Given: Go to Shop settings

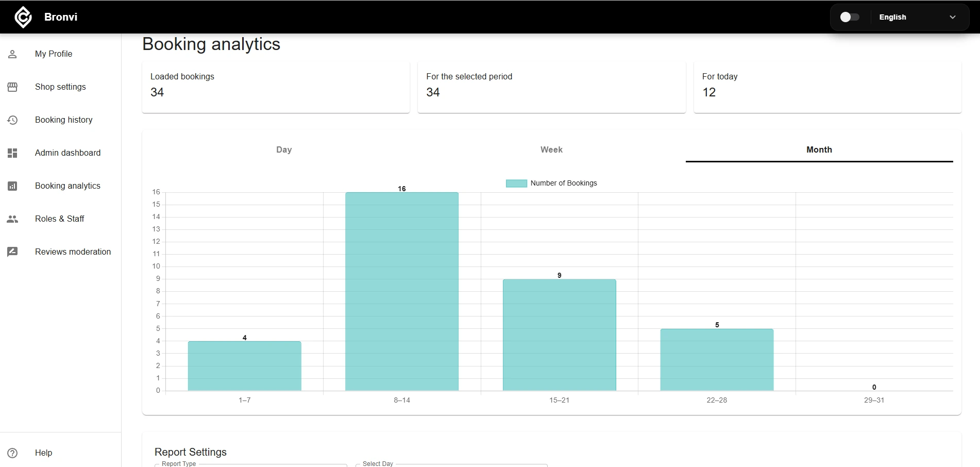Looking at the screenshot, I should pos(60,87).
